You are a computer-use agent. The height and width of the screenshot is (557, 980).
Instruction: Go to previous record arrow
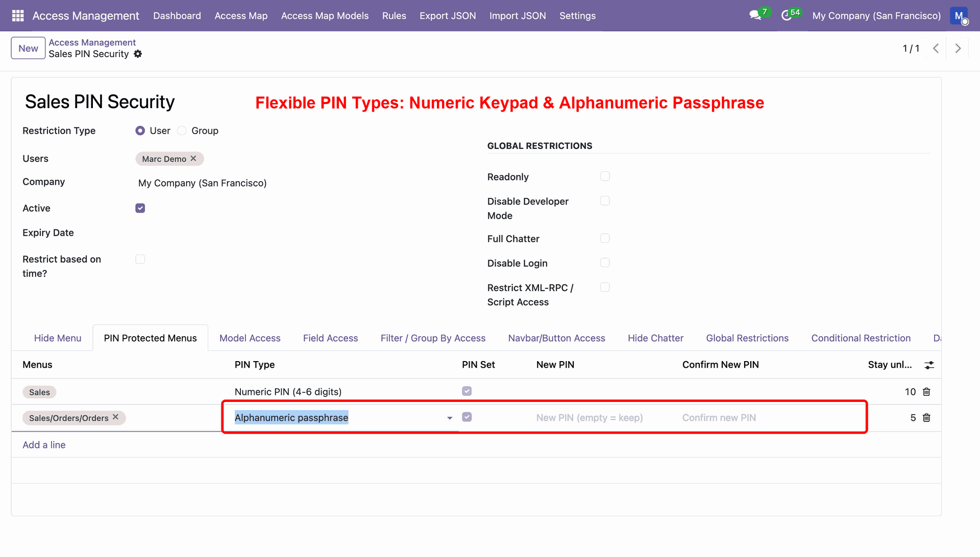pyautogui.click(x=936, y=48)
